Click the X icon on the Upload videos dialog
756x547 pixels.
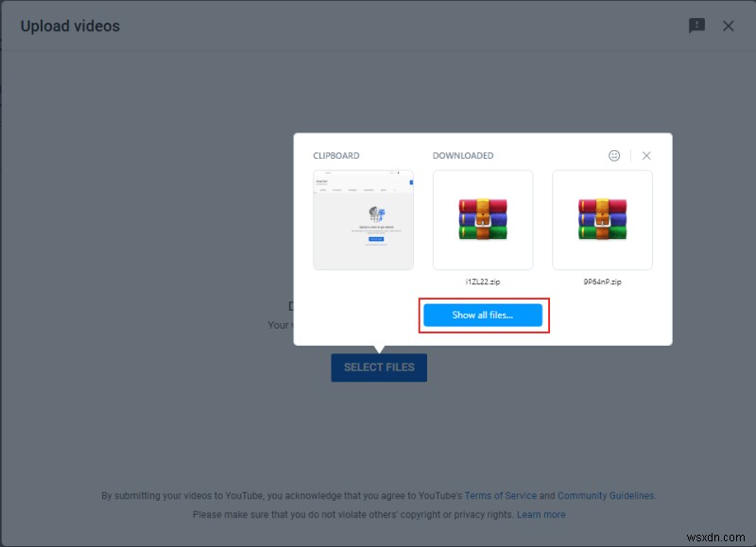729,26
